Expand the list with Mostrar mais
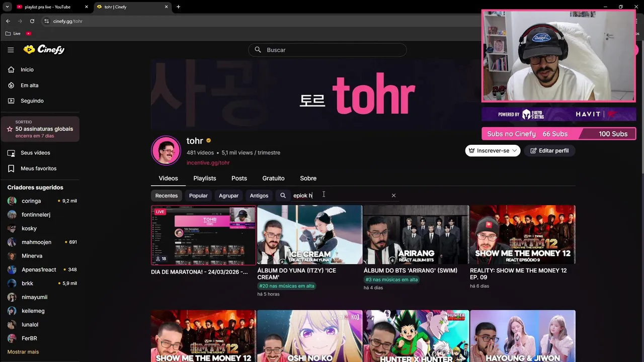Viewport: 644px width, 362px height. click(x=23, y=352)
